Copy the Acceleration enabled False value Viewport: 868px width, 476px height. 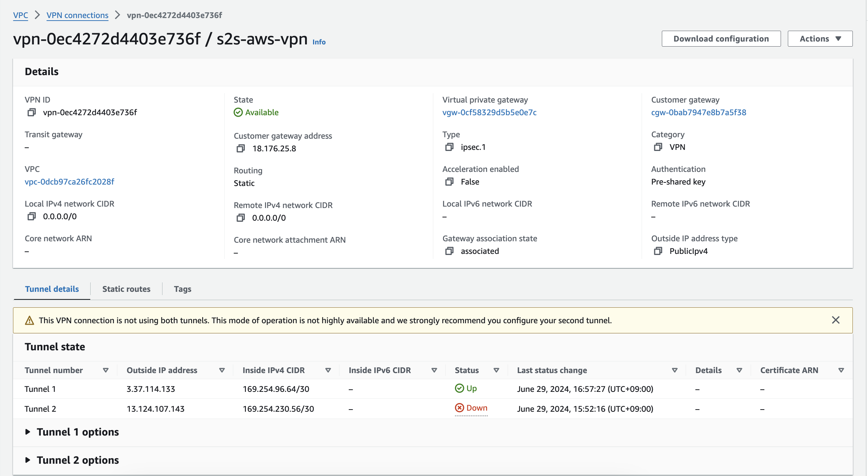tap(449, 182)
